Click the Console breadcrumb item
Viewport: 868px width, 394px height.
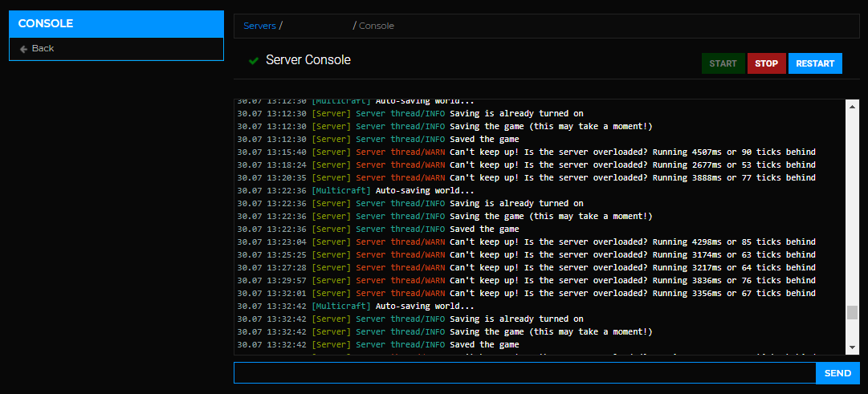(377, 26)
